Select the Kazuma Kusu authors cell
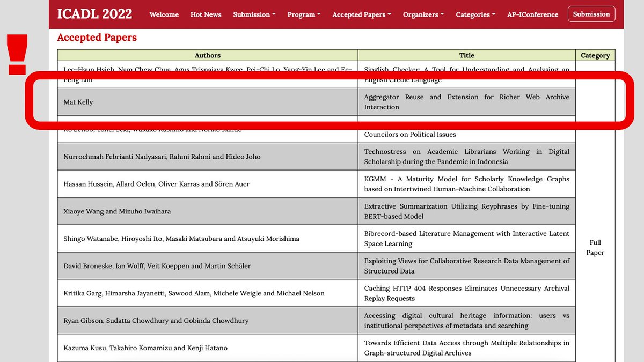The width and height of the screenshot is (644, 362). tap(208, 348)
